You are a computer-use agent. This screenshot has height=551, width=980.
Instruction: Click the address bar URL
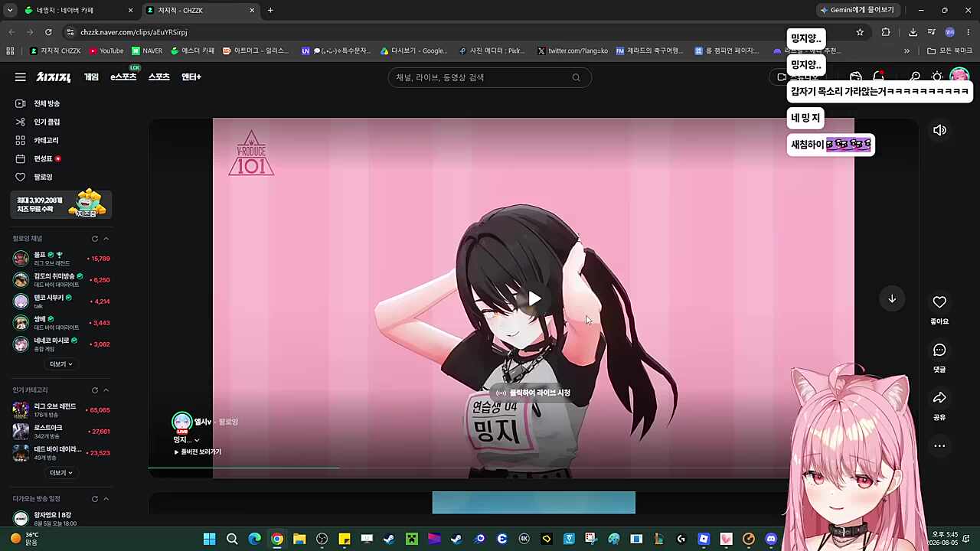click(134, 32)
